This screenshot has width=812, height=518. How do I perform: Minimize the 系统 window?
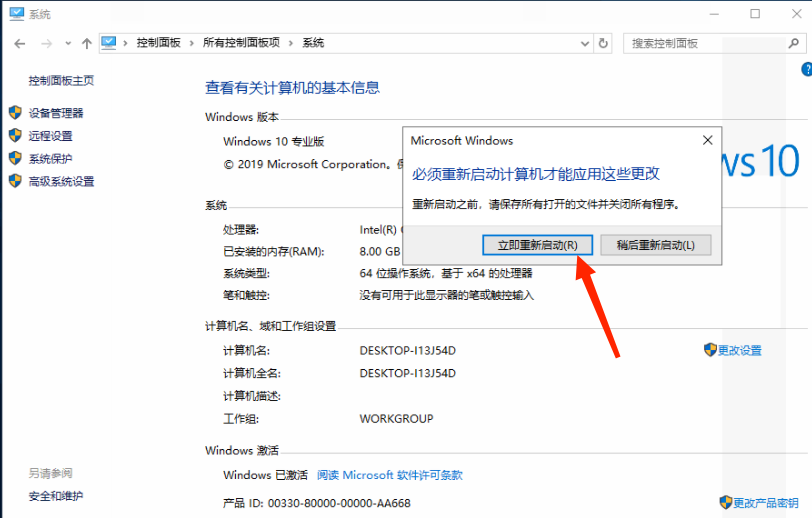(x=714, y=14)
